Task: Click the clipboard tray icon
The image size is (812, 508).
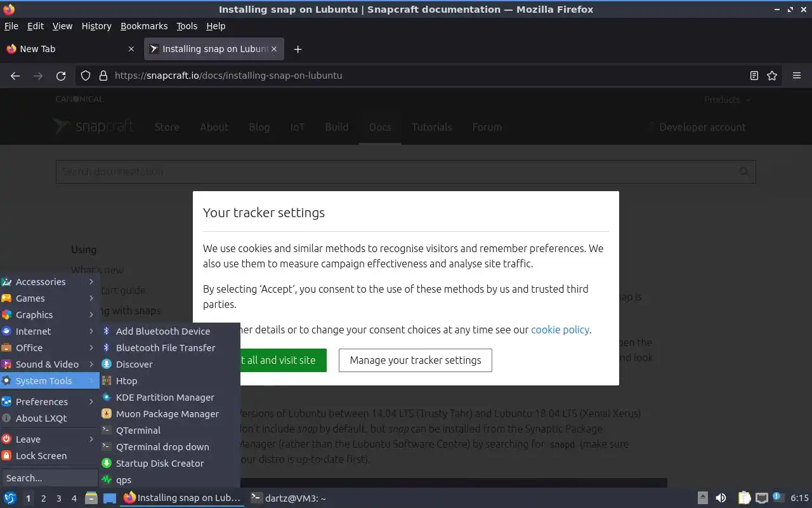Action: click(x=745, y=498)
